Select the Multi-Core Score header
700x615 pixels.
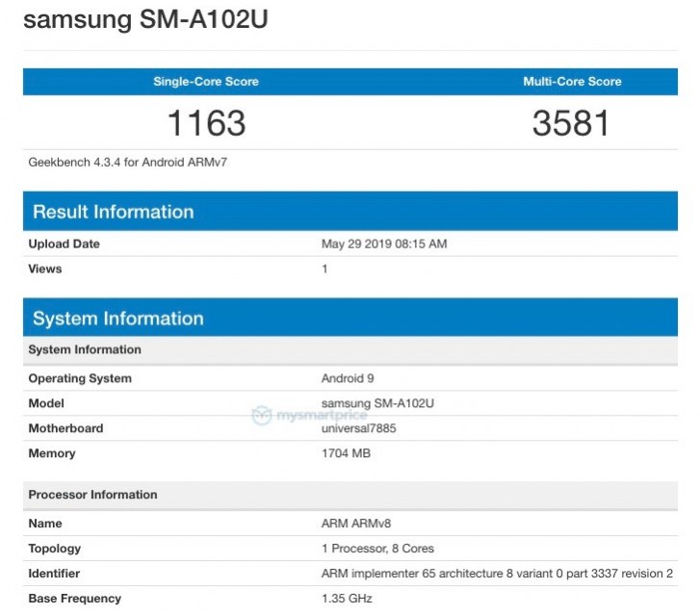pos(572,82)
